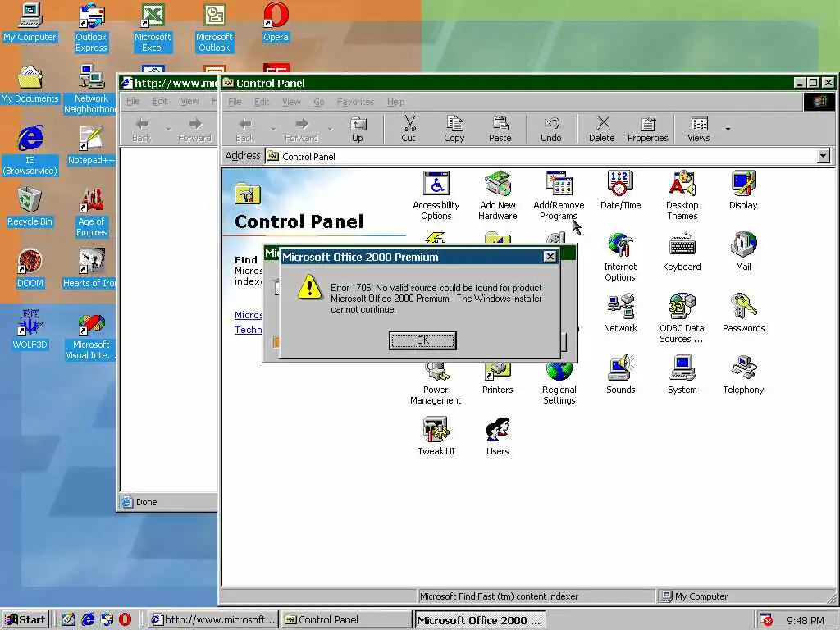Click the Undo toolbar button
The image size is (840, 630).
click(550, 130)
